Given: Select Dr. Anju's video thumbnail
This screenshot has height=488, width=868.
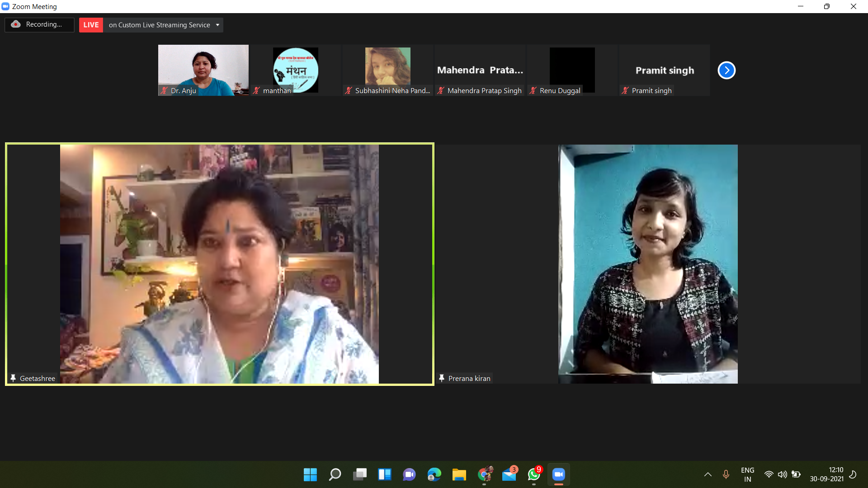Looking at the screenshot, I should tap(203, 70).
